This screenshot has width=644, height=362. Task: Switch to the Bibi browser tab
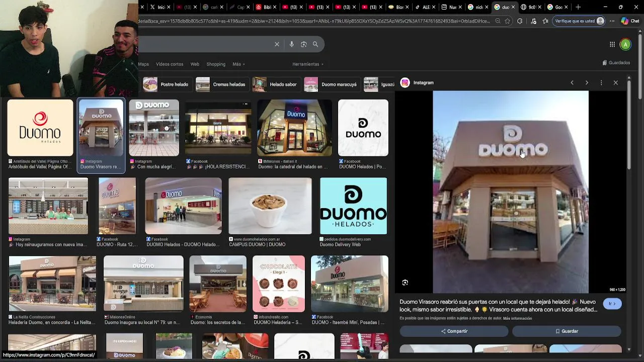tap(265, 7)
